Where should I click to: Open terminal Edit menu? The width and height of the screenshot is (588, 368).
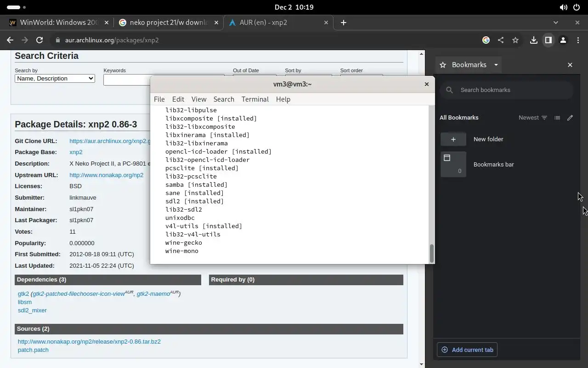(x=178, y=99)
